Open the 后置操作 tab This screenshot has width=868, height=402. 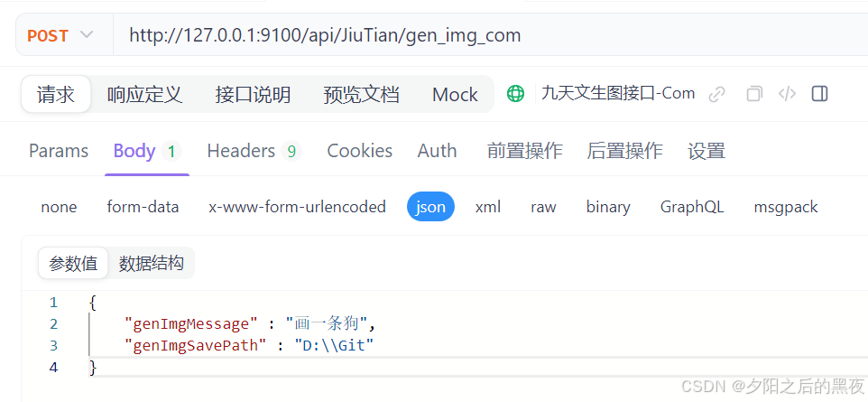click(625, 151)
